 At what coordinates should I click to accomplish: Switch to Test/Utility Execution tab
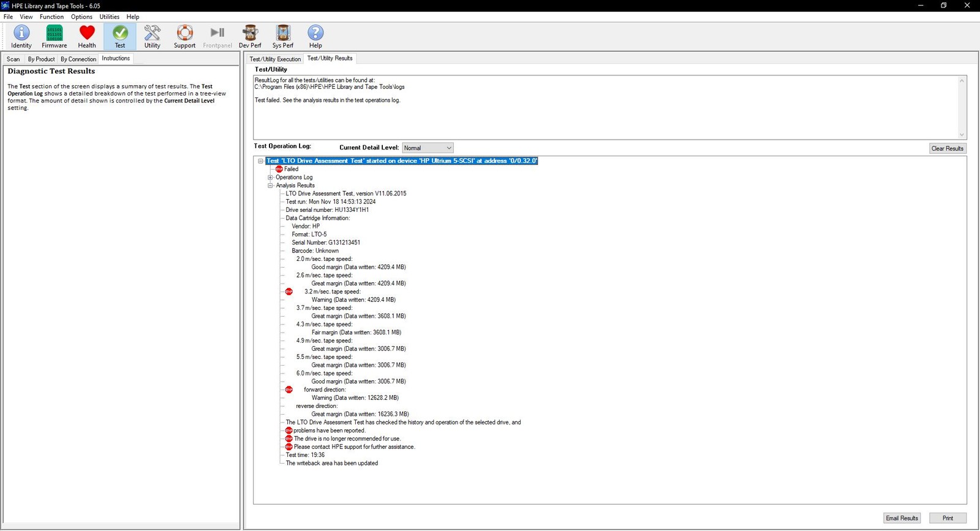[275, 59]
